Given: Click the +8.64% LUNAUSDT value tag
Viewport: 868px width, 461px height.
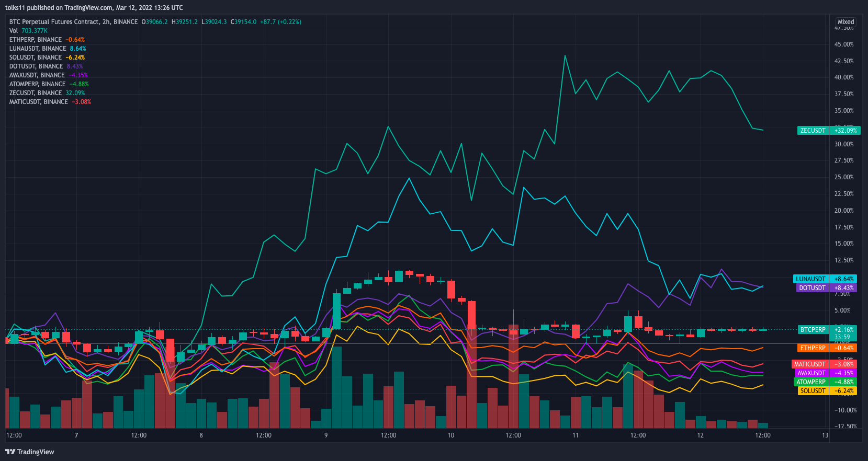Looking at the screenshot, I should click(843, 279).
